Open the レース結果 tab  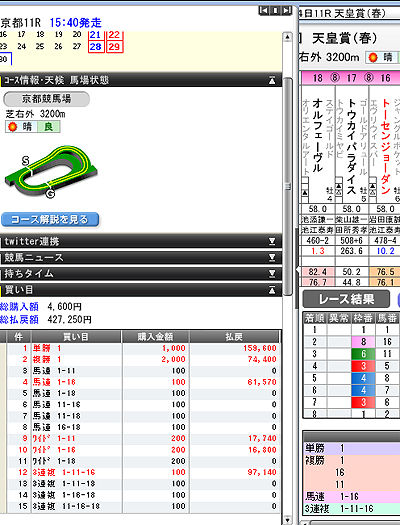pos(346,299)
